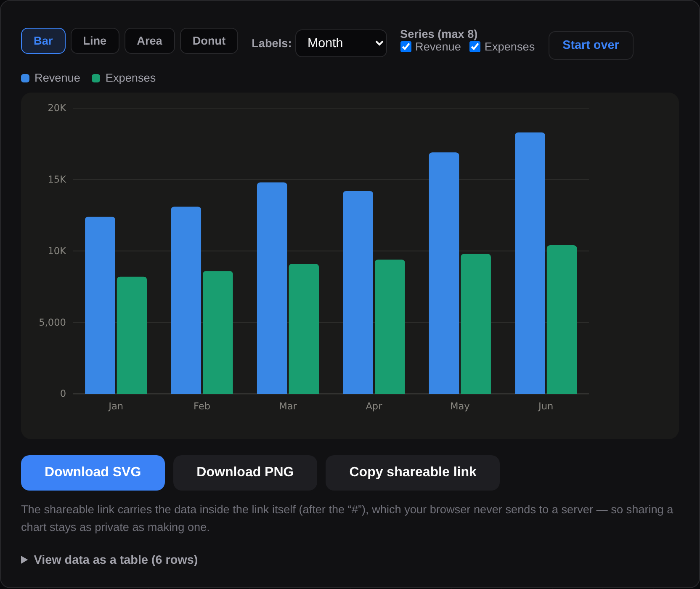Click the Mar x-axis label

(x=288, y=406)
